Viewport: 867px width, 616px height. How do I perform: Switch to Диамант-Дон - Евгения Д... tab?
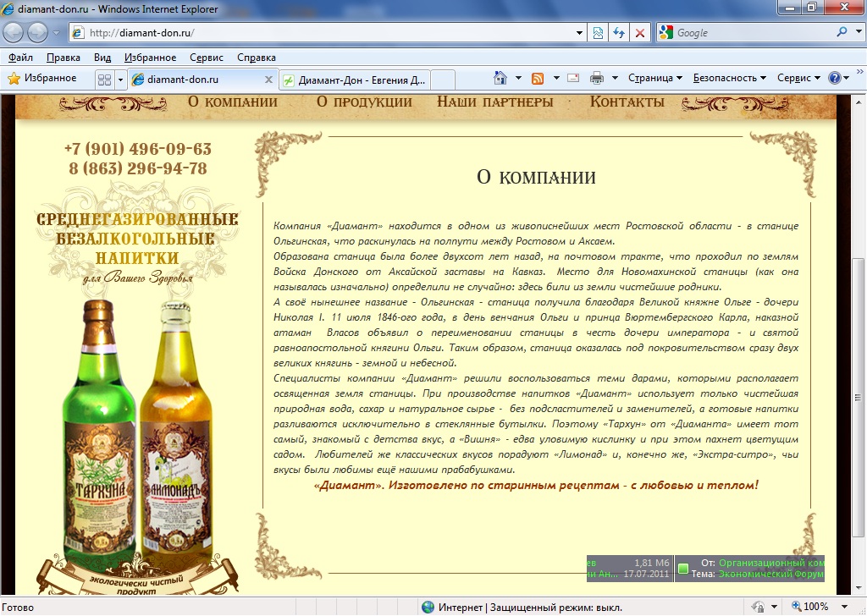(x=354, y=80)
